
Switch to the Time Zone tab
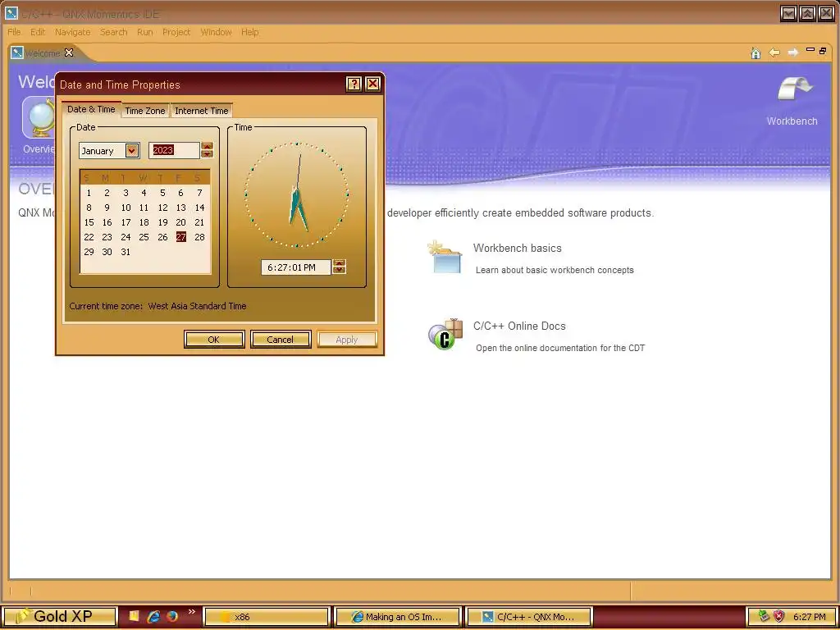(x=144, y=111)
